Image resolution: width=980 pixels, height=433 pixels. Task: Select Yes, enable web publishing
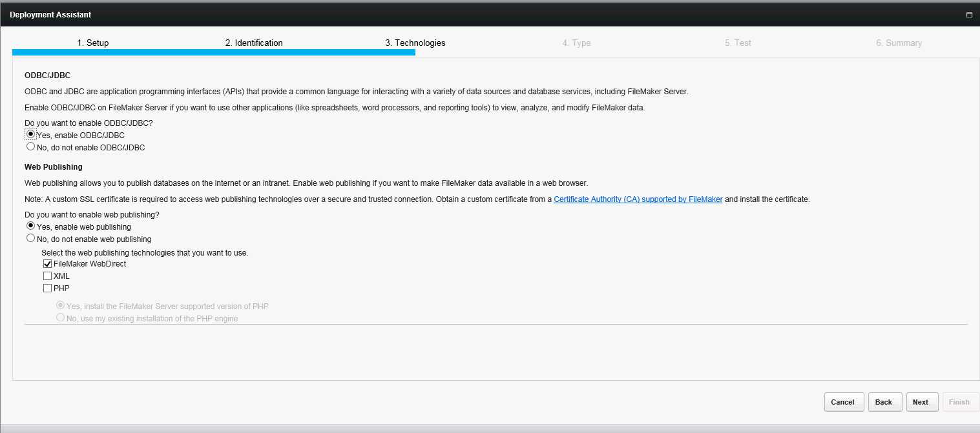[x=30, y=227]
